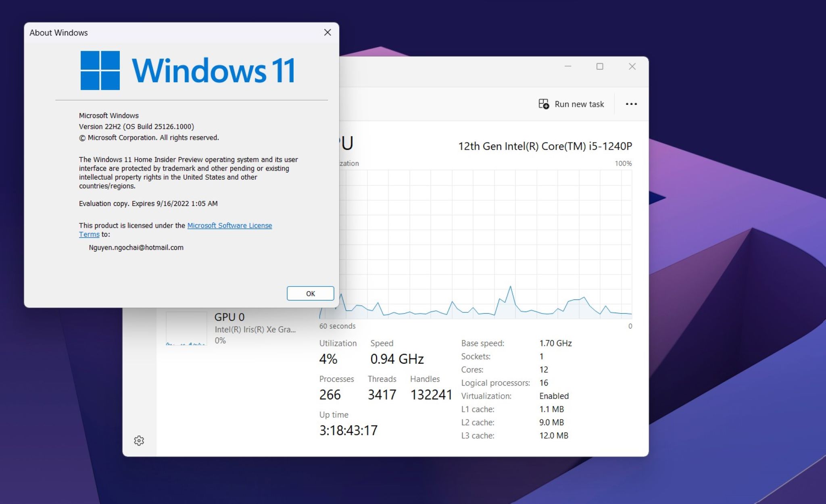The height and width of the screenshot is (504, 826).
Task: Click the 12th Gen Intel Core i5-1240P title
Action: click(545, 146)
